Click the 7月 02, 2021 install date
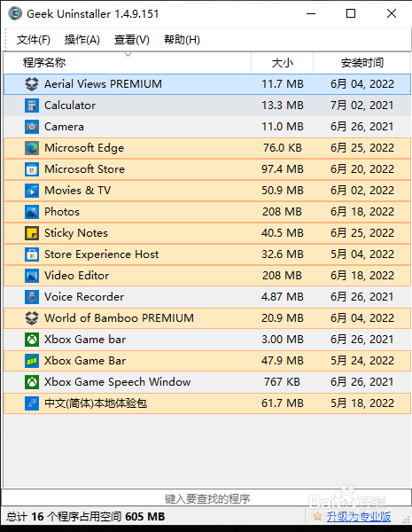 coord(362,106)
